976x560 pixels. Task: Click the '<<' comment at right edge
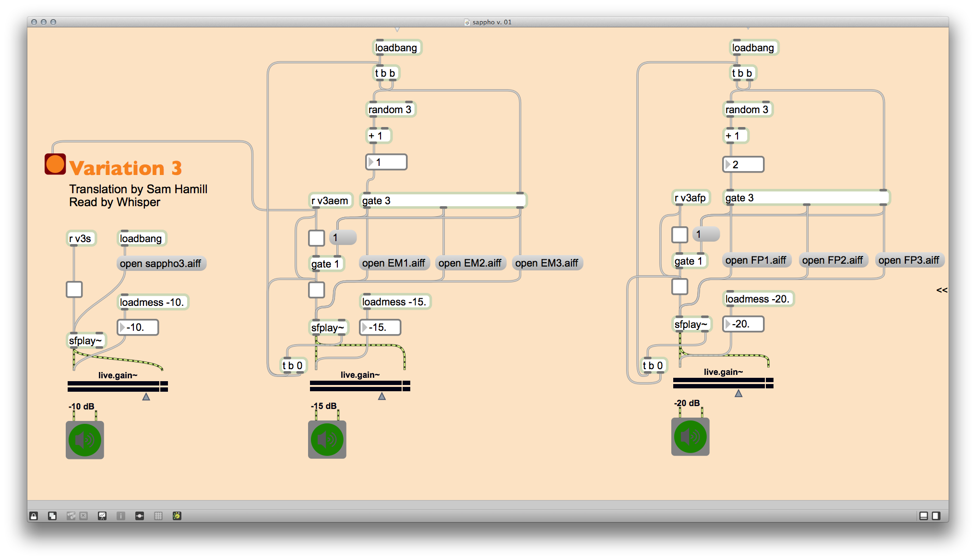pyautogui.click(x=941, y=290)
